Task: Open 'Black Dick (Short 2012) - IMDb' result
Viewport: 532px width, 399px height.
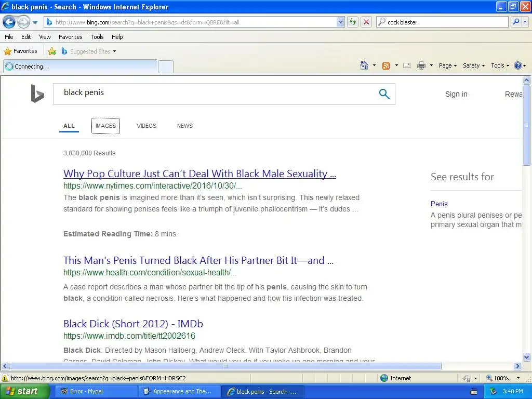Action: pyautogui.click(x=133, y=324)
